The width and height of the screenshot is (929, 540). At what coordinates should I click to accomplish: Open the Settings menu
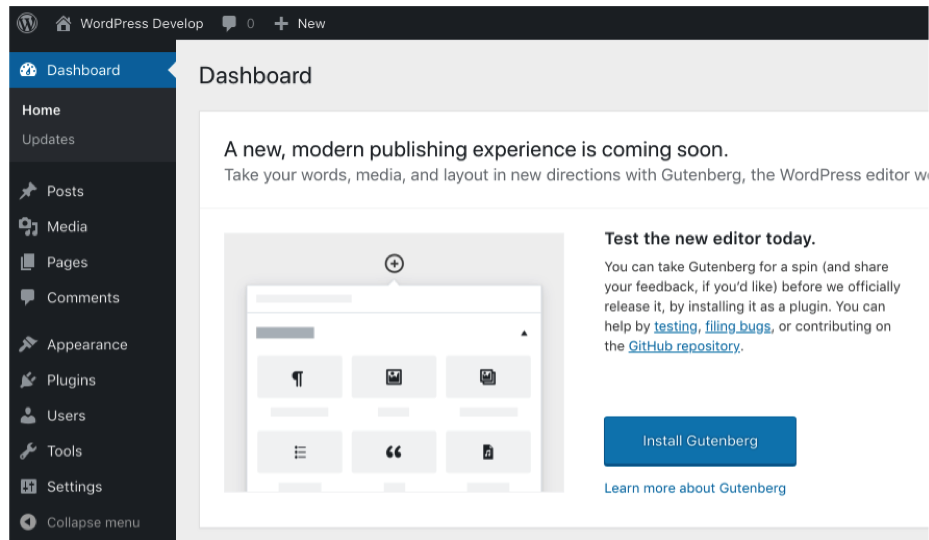(x=74, y=487)
